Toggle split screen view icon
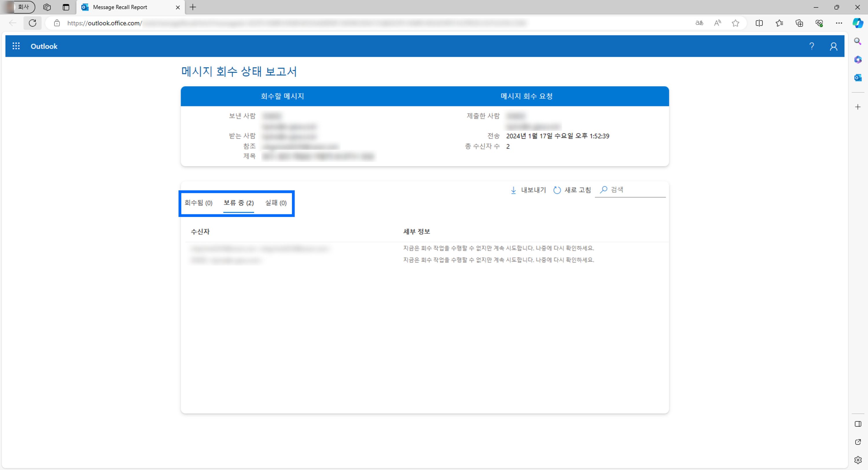This screenshot has height=470, width=868. (759, 23)
